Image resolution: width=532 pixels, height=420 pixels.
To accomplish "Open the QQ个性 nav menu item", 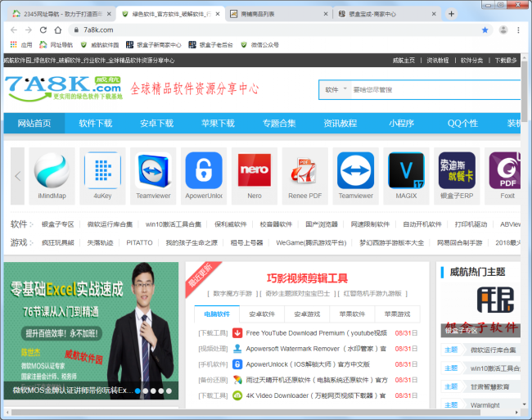I will (462, 123).
